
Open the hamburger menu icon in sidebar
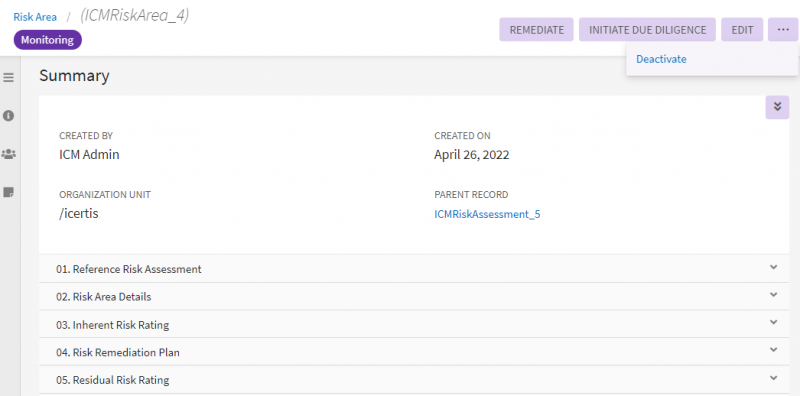(9, 78)
